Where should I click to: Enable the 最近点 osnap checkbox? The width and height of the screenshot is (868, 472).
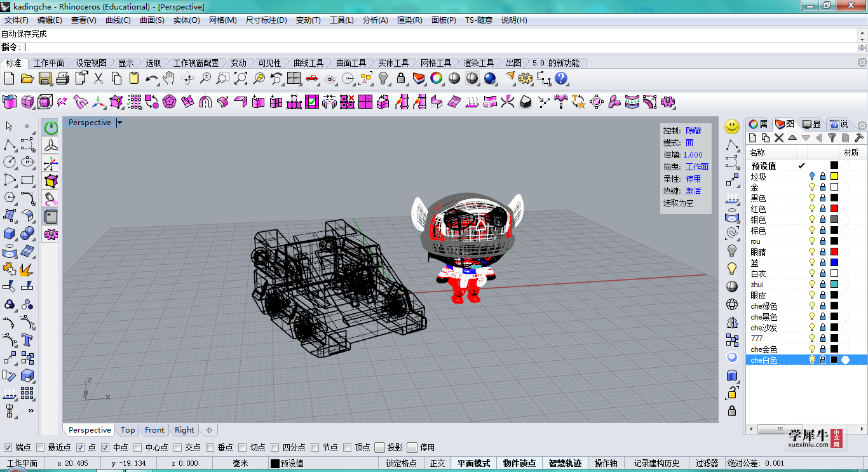[40, 447]
